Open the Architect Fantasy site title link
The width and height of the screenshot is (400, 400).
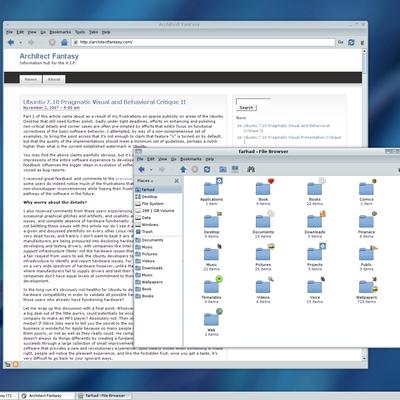(49, 56)
